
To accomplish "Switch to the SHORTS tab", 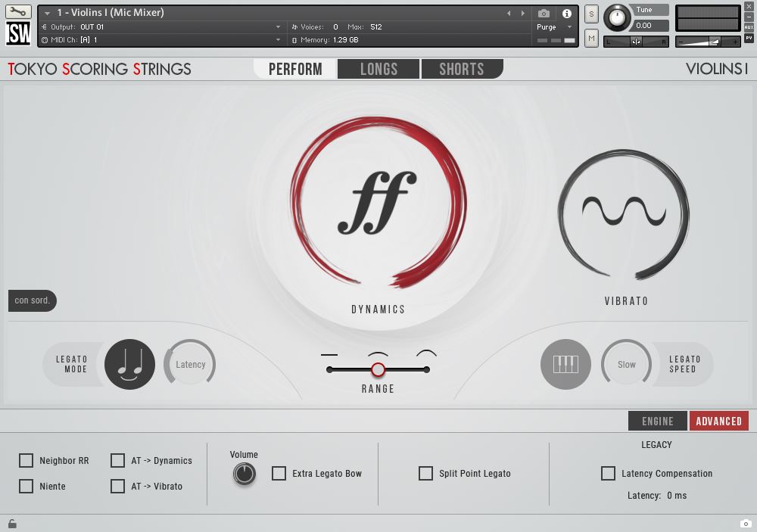I will [x=462, y=69].
